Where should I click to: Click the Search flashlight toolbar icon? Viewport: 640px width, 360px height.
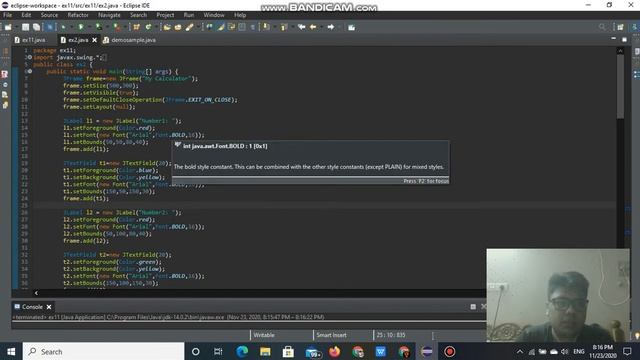[189, 27]
